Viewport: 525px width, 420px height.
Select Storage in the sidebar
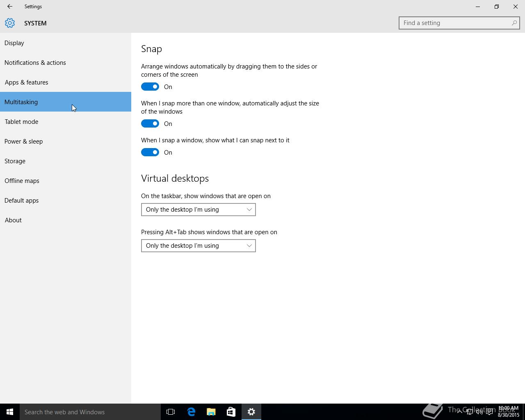tap(66, 161)
